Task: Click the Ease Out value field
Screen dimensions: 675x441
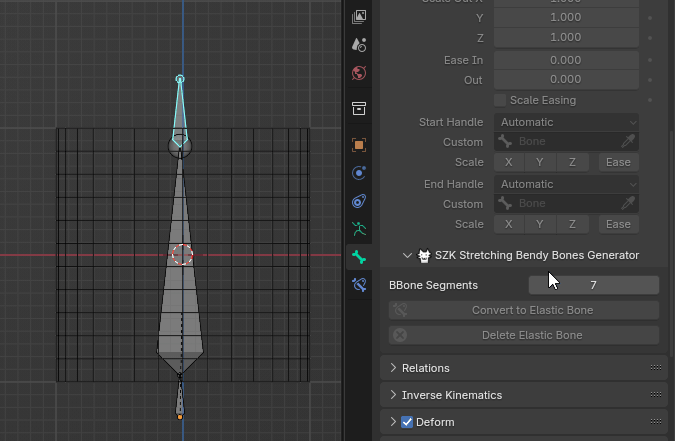Action: [x=566, y=80]
